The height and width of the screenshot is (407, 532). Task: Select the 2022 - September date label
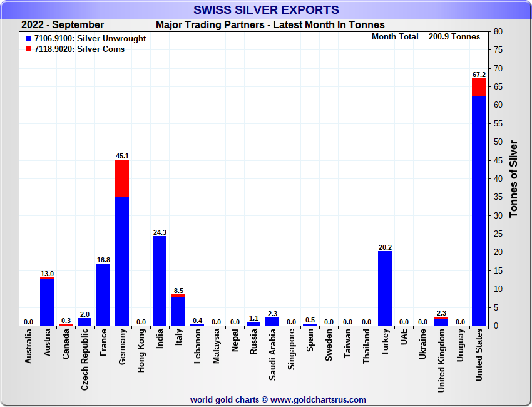(63, 25)
